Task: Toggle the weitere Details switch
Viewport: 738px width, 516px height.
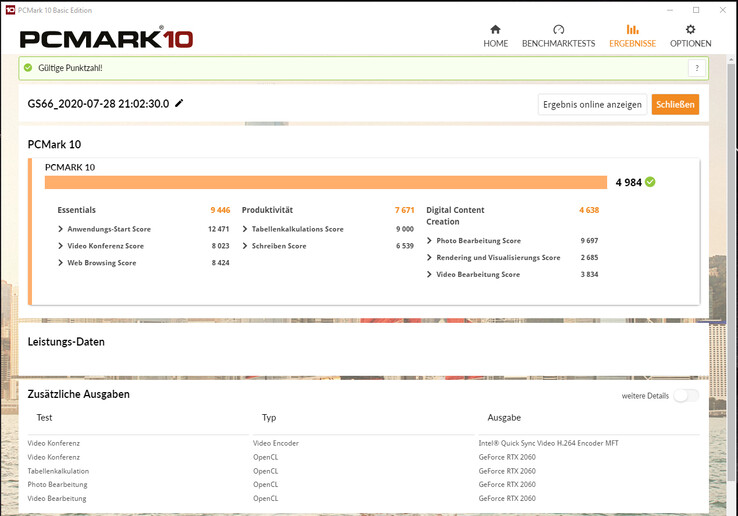Action: [686, 395]
